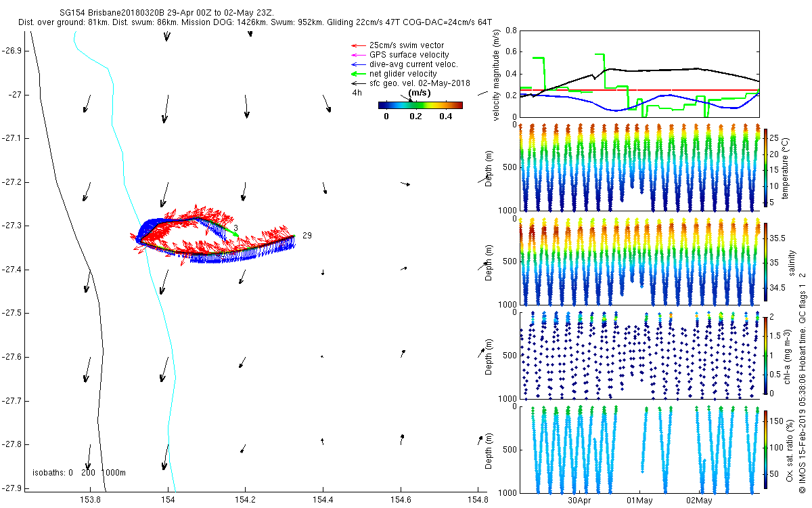Viewport: 812px width, 508px height.
Task: Click the 01May date tick label
Action: [639, 501]
